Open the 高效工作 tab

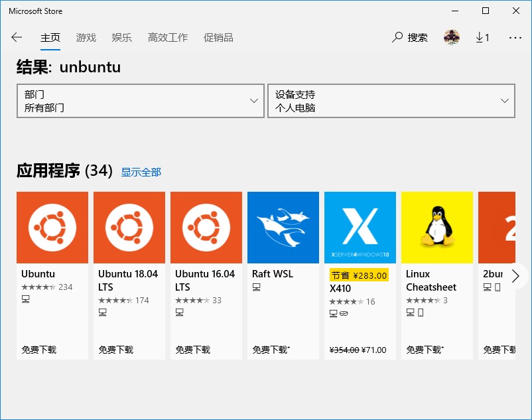coord(168,38)
